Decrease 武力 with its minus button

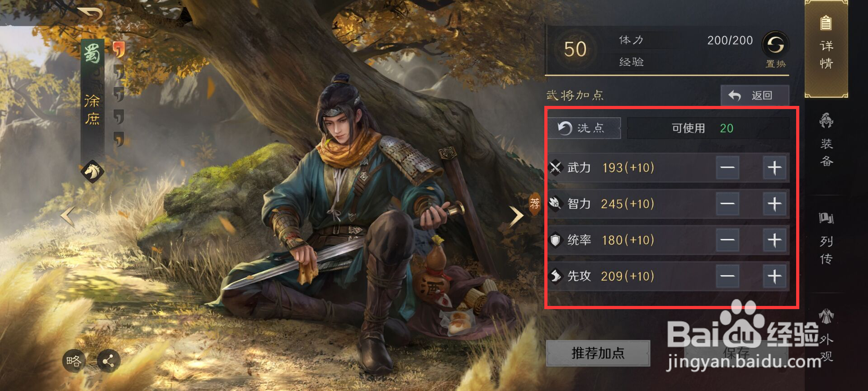[x=727, y=168]
